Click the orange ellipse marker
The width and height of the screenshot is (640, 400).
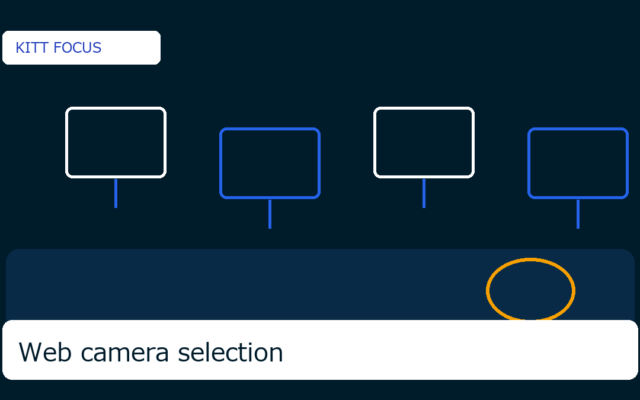point(531,290)
